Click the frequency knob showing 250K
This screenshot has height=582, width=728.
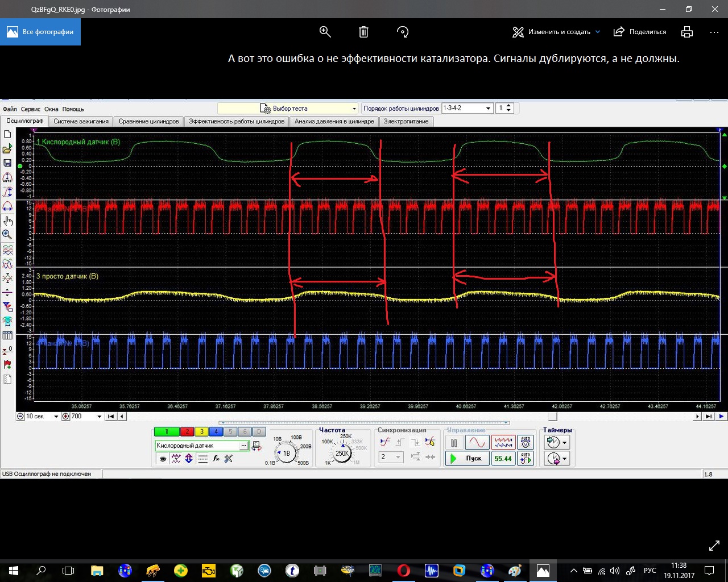342,453
